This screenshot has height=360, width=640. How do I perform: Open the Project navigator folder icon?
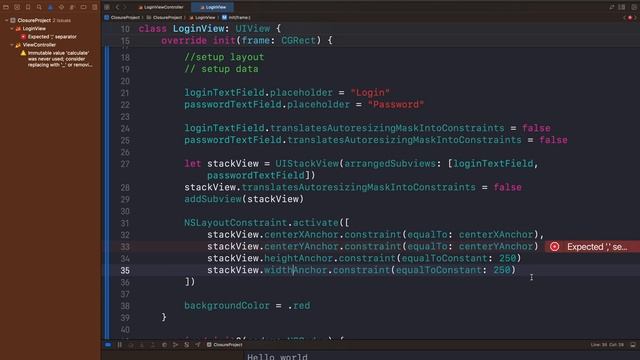6,7
